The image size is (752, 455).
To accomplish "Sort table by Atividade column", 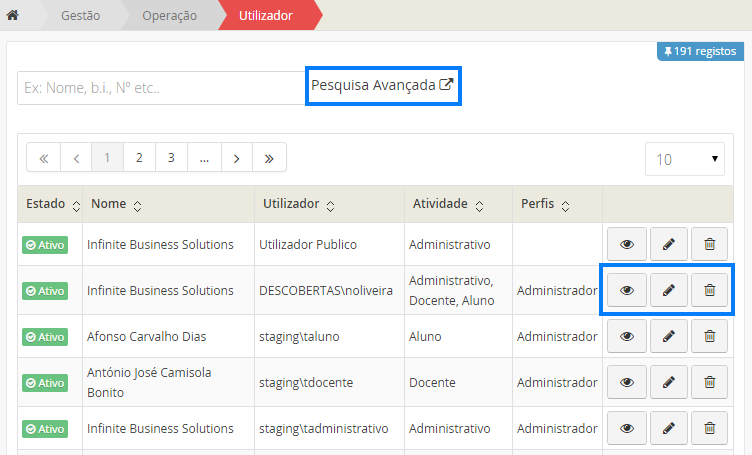I will tap(448, 204).
